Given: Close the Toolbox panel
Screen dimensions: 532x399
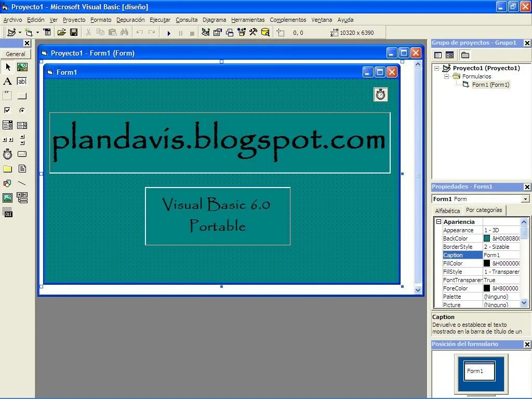Looking at the screenshot, I should pos(27,43).
